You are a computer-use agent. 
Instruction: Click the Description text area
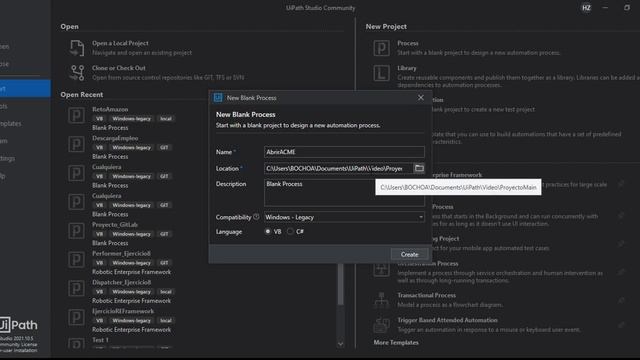344,193
